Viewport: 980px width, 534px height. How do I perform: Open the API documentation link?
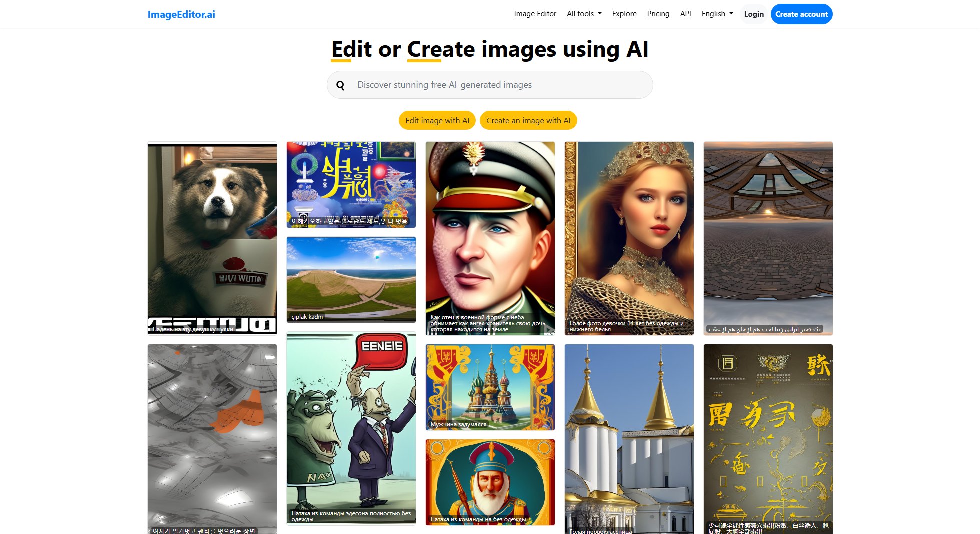tap(685, 14)
